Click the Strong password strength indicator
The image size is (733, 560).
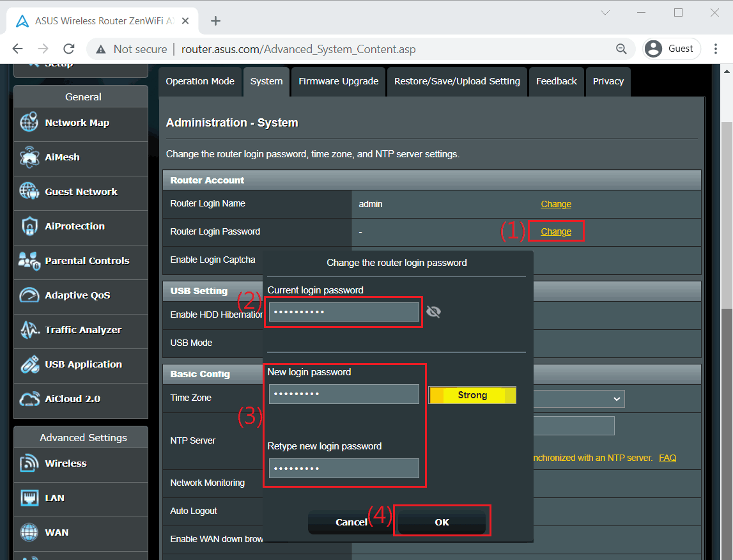click(472, 396)
